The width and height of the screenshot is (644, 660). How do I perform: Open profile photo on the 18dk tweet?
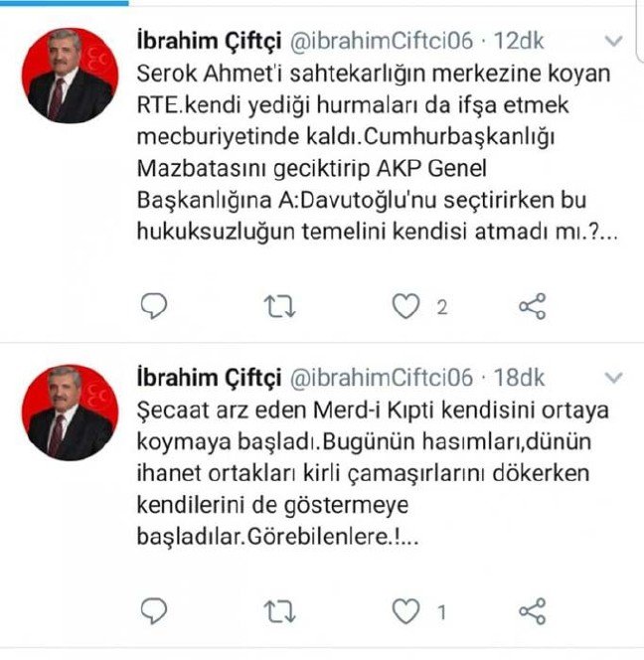(x=70, y=412)
